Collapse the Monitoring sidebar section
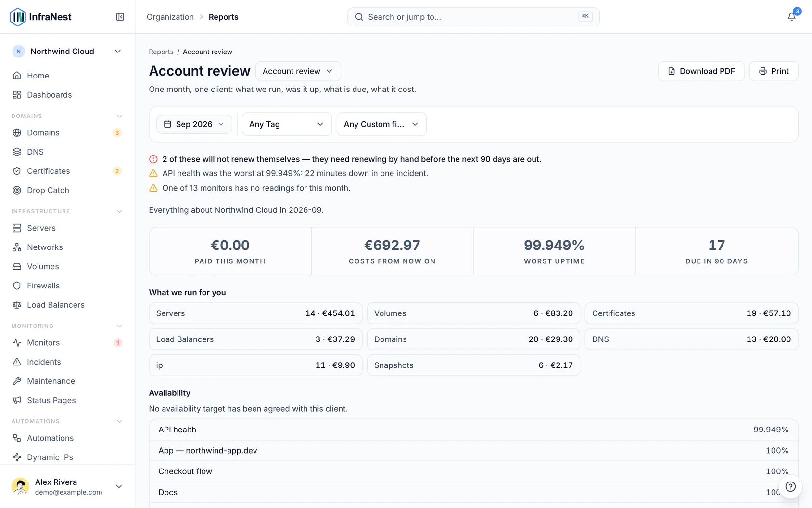The width and height of the screenshot is (812, 508). click(x=119, y=326)
